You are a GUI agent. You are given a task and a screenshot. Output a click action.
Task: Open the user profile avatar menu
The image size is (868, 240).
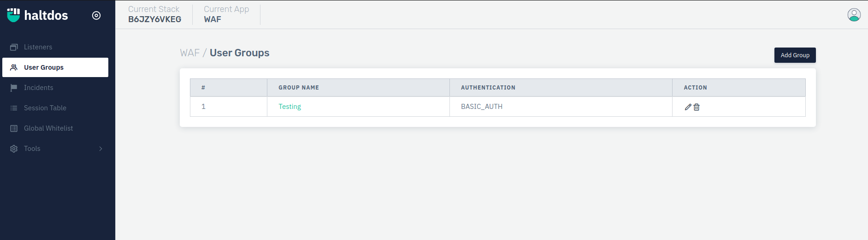point(854,15)
